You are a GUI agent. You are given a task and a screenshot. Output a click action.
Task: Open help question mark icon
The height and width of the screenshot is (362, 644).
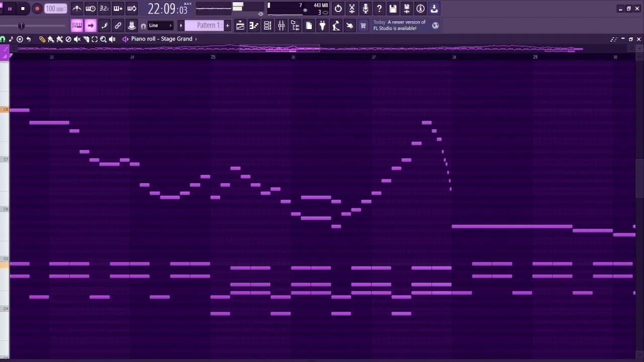(379, 9)
